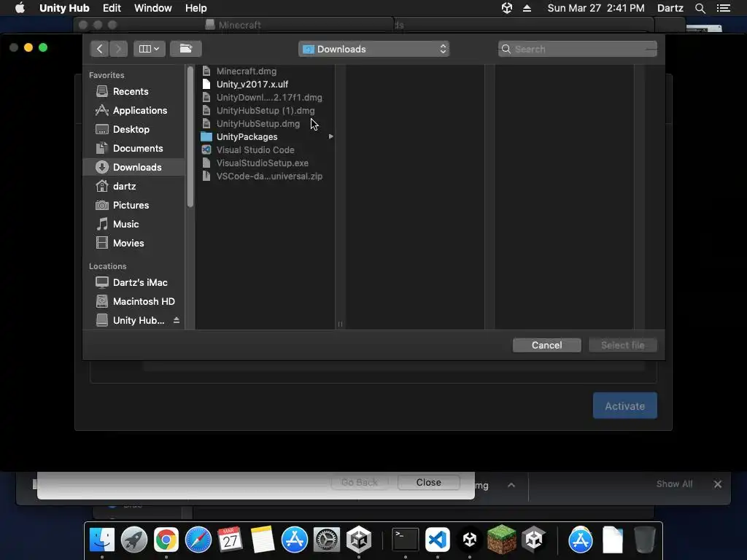The width and height of the screenshot is (747, 560).
Task: Select the UnityHubSetup (1).dmg file
Action: pyautogui.click(x=265, y=111)
